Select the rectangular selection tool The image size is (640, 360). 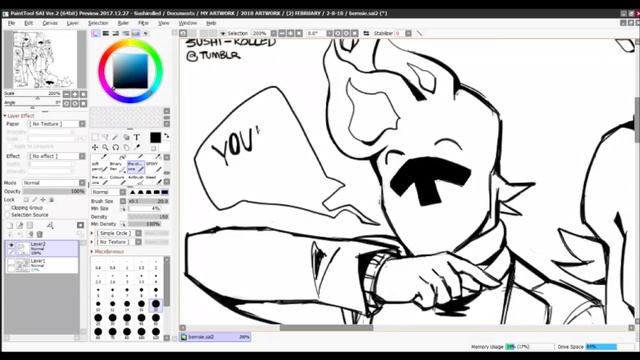[95, 138]
